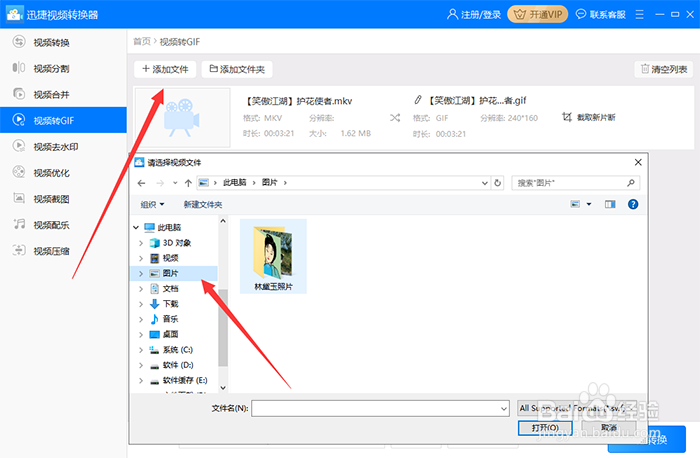
Task: Click the 添加文件夹 button
Action: pos(237,69)
